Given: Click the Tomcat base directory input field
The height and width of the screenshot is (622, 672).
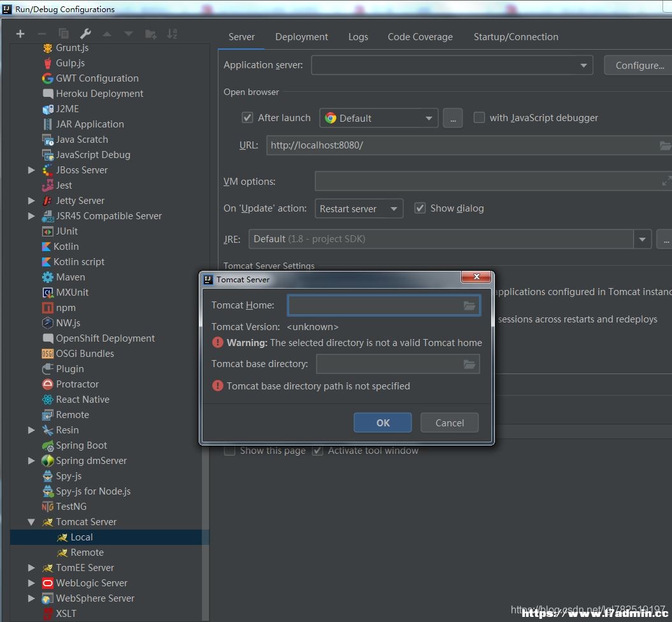Looking at the screenshot, I should point(397,365).
